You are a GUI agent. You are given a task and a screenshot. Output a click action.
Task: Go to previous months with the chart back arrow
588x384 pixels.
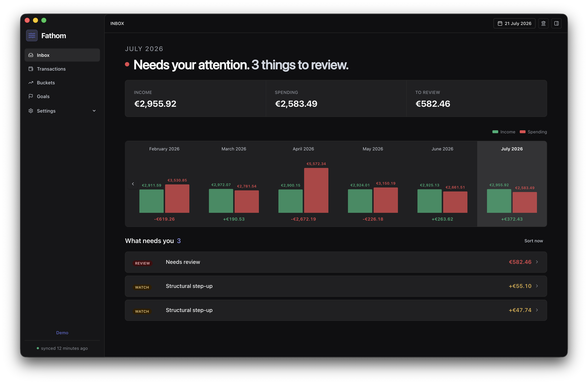click(x=133, y=184)
